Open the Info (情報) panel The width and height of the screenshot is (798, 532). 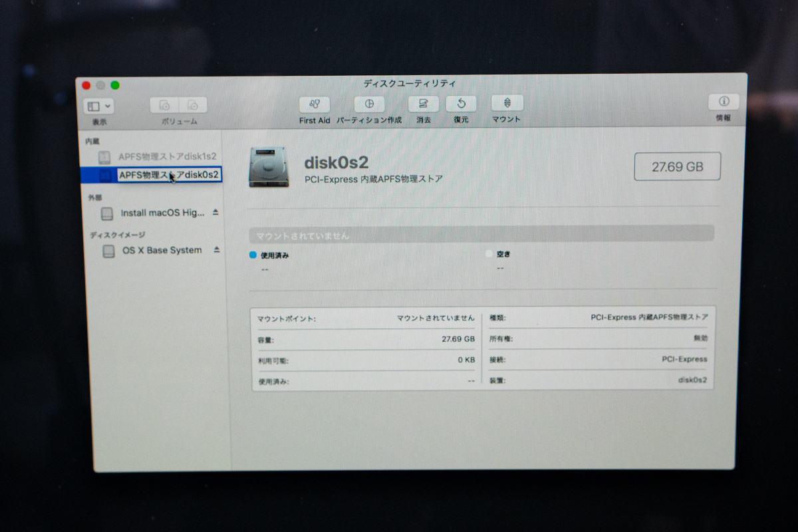tap(724, 102)
